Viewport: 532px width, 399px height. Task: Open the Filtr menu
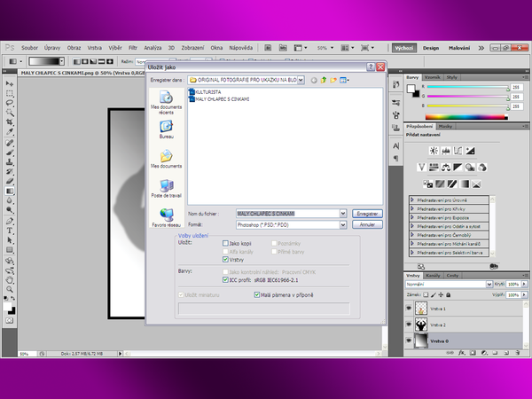pos(132,47)
